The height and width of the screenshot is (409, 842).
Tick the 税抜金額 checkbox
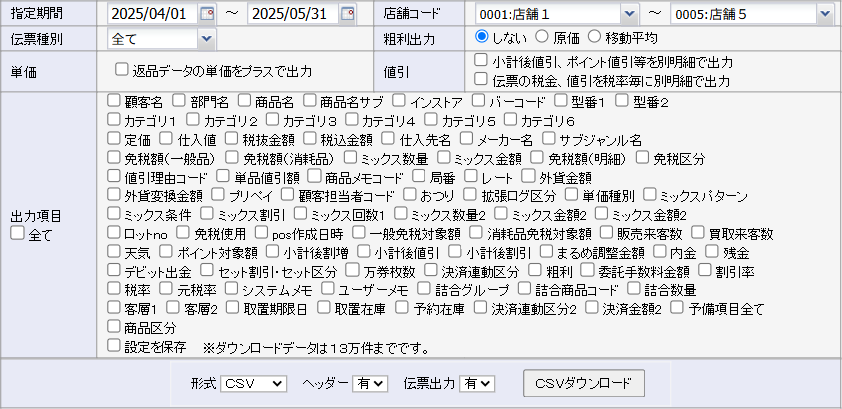point(231,138)
